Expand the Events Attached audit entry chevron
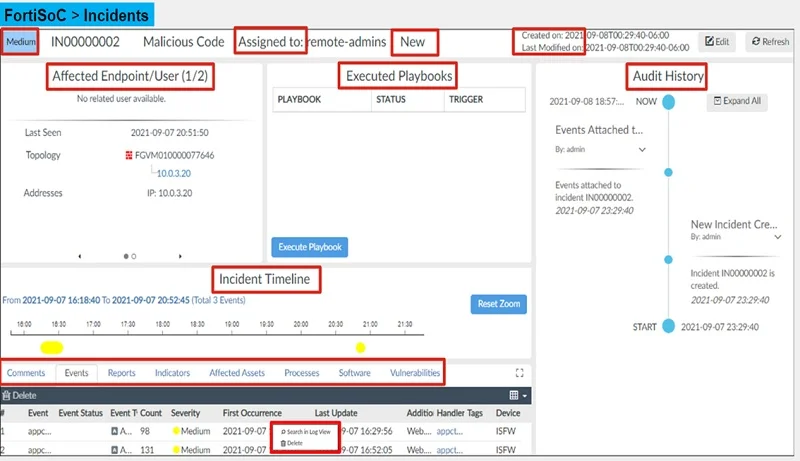800x461 pixels. pyautogui.click(x=642, y=149)
